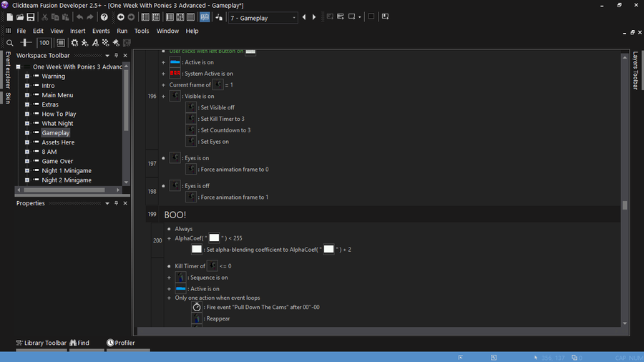Open the Insert menu
The image size is (644, 362).
77,31
